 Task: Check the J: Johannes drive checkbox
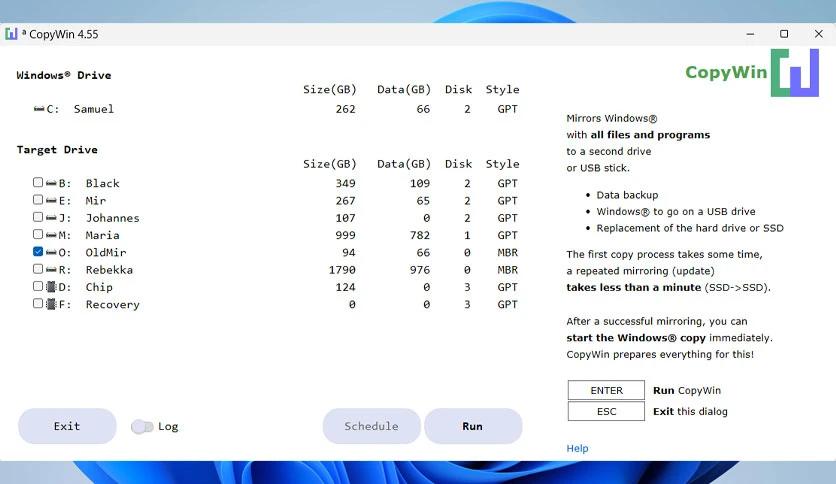[x=38, y=217]
